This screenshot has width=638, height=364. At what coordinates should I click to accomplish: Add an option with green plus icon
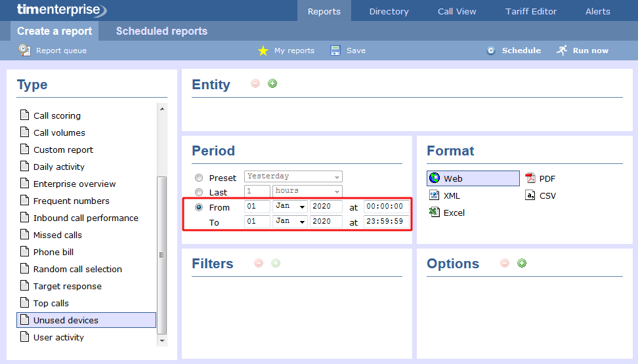522,263
